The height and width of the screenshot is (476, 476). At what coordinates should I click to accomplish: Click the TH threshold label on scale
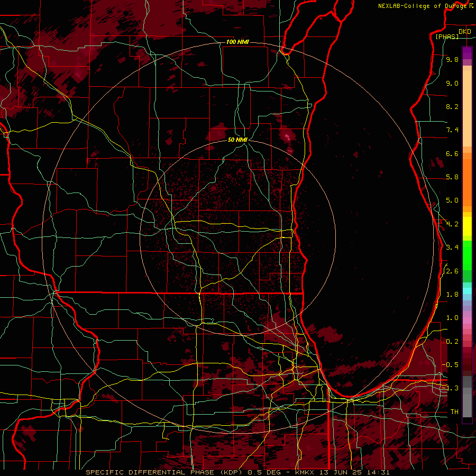coord(454,412)
